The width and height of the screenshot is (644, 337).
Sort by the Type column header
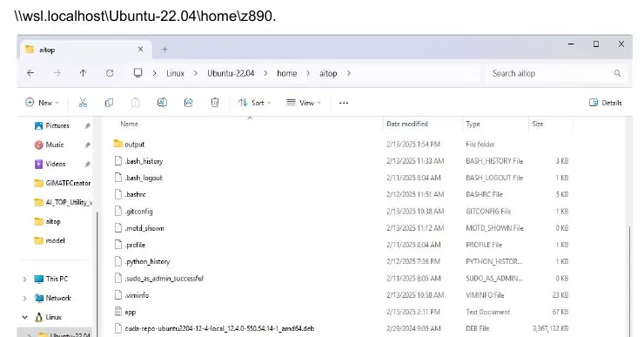(473, 124)
